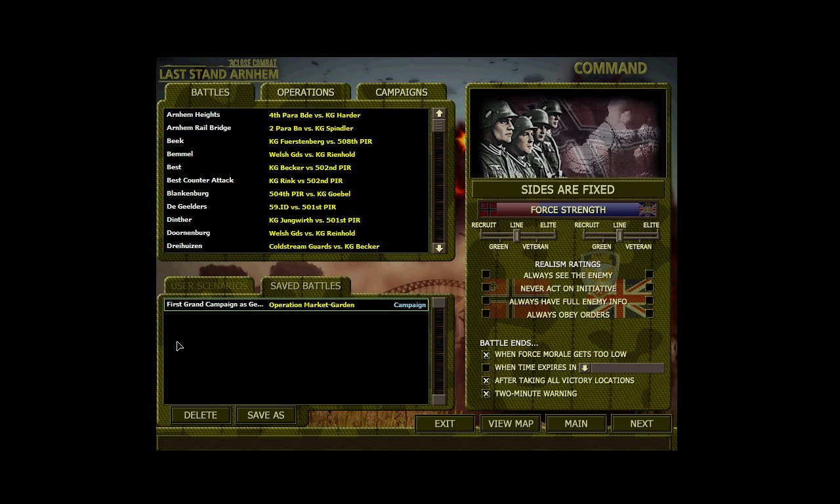Toggle Never Act on Initiative for the German side
Screen dimensions: 840x504
click(x=486, y=287)
